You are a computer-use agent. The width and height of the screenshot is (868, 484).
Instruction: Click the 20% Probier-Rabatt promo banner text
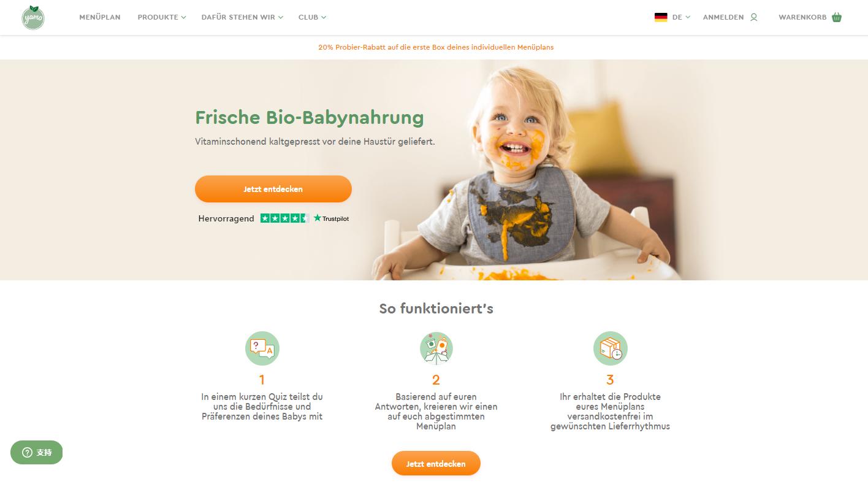tap(436, 47)
